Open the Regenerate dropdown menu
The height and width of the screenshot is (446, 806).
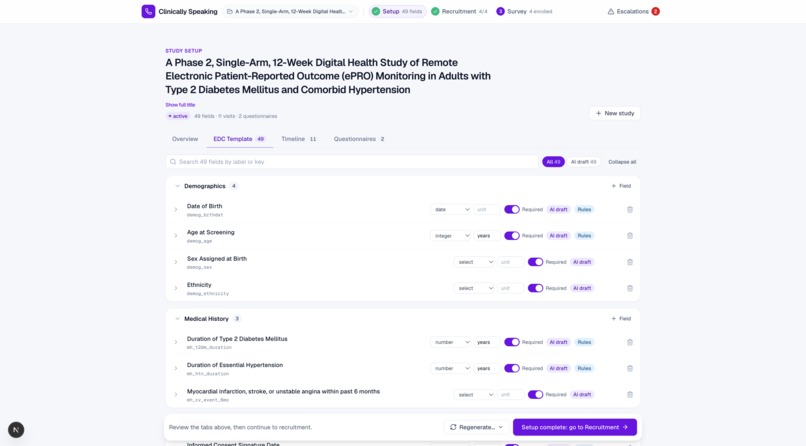476,427
